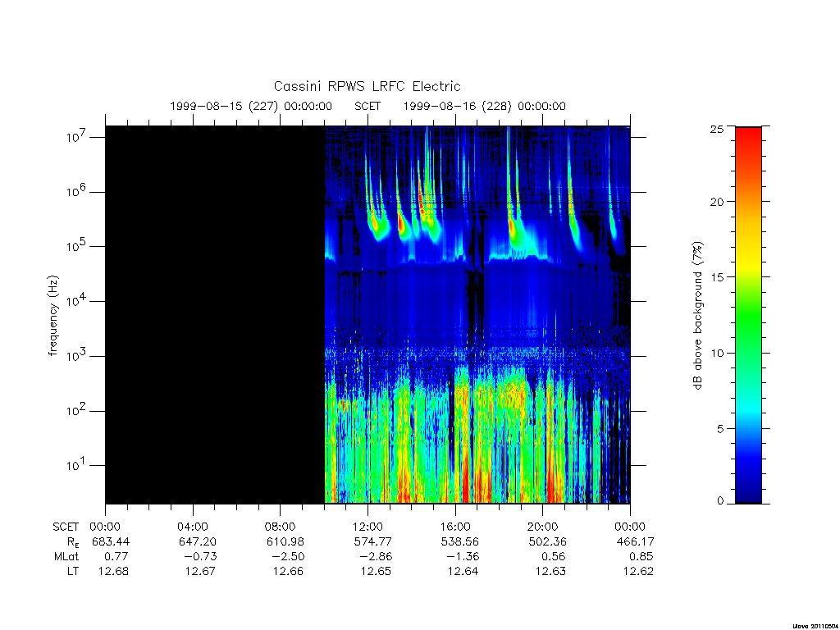840x630 pixels.
Task: Click the RE value '683.44'
Action: (111, 541)
